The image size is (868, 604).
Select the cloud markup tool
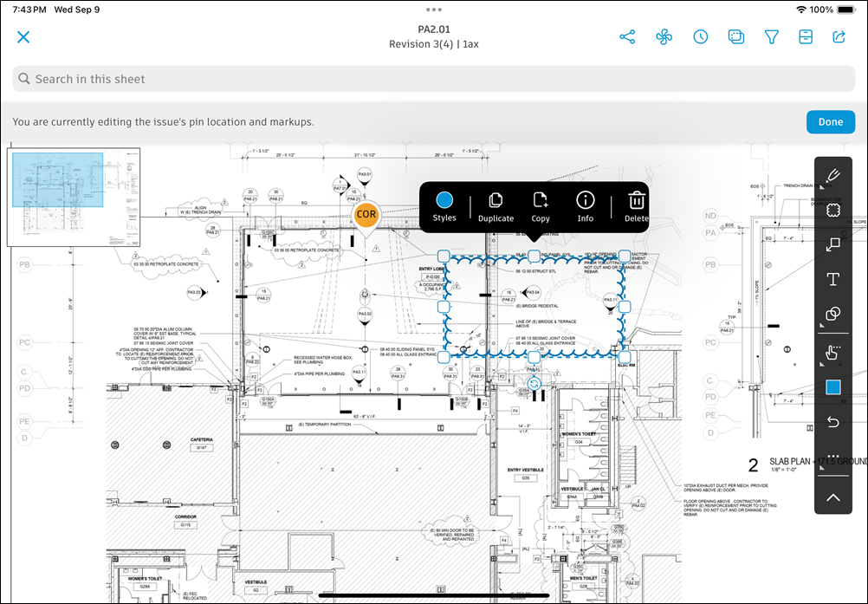click(x=833, y=211)
